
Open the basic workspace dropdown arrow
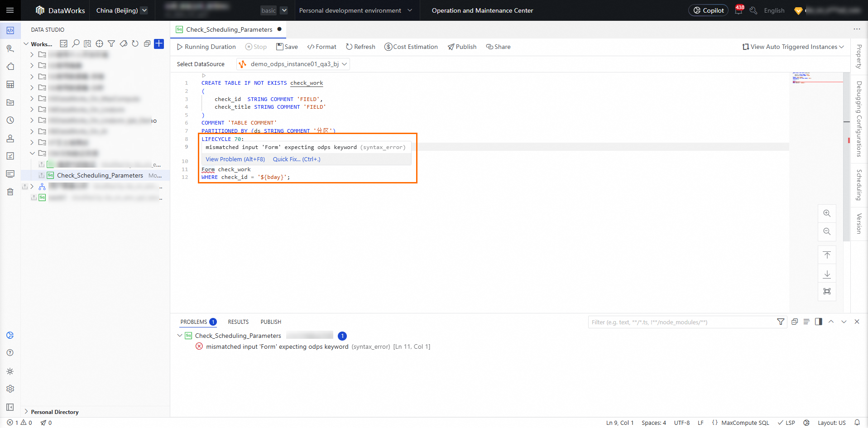[284, 10]
